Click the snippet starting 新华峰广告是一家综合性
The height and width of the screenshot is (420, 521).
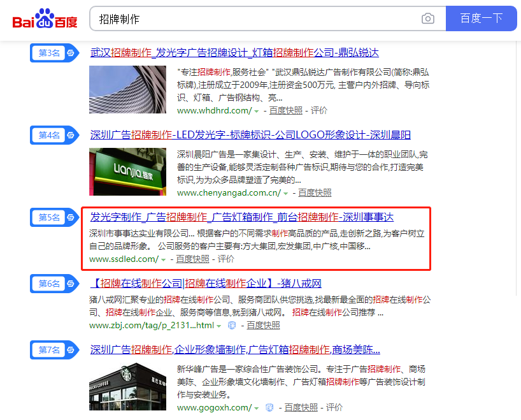coord(301,382)
